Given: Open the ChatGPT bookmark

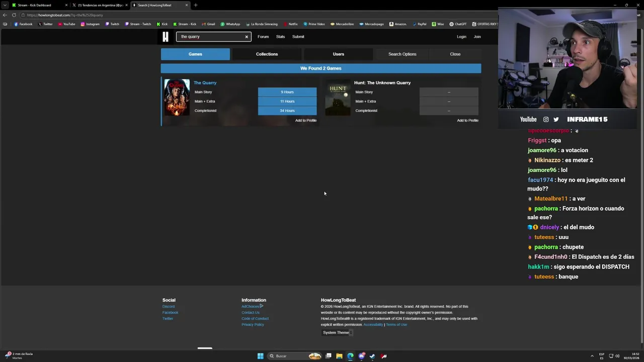Looking at the screenshot, I should tap(458, 24).
